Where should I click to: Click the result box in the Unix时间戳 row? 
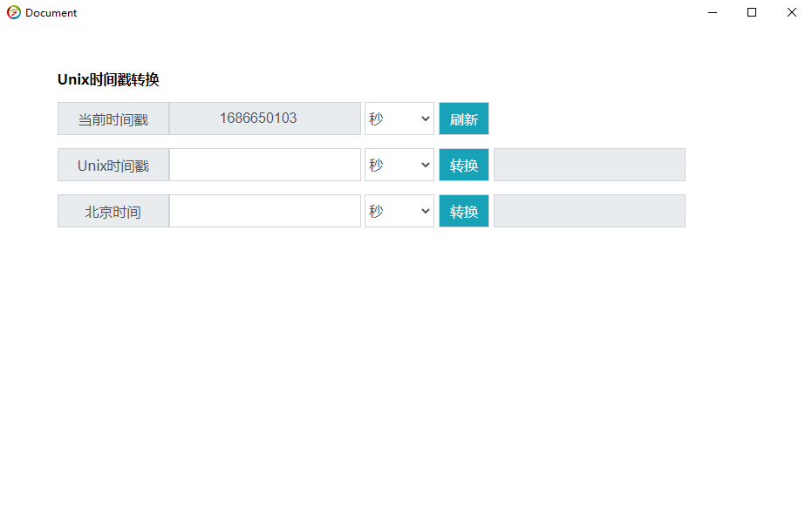coord(590,165)
